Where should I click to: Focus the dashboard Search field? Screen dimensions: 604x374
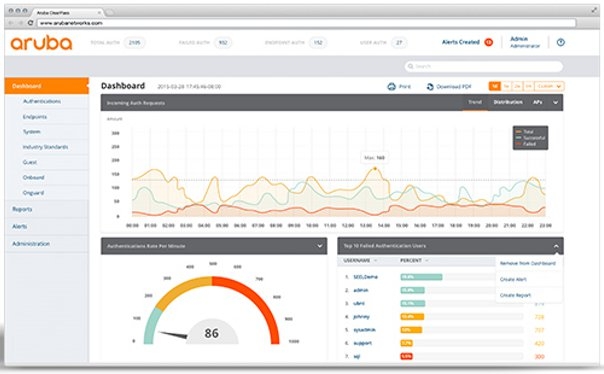(483, 66)
